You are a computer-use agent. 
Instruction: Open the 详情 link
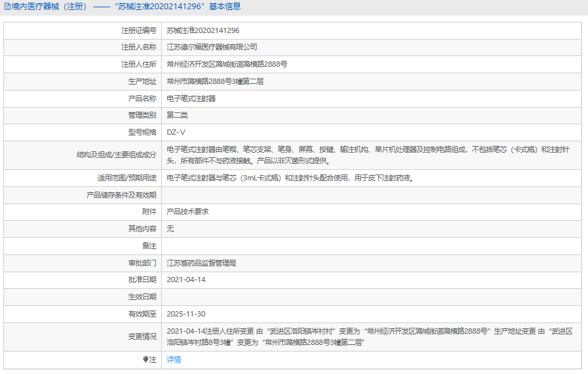pos(174,359)
